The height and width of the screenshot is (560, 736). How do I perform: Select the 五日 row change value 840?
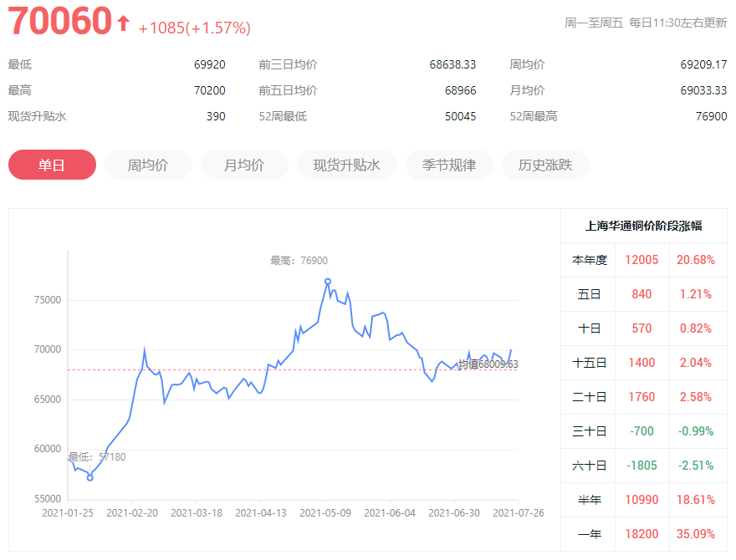click(x=641, y=294)
